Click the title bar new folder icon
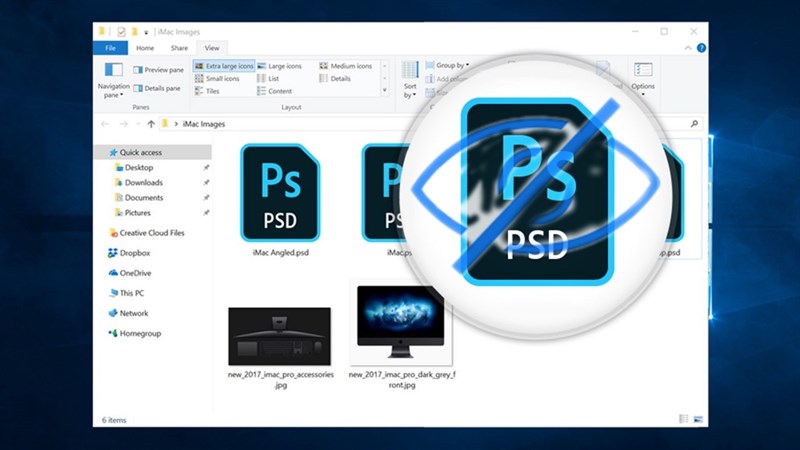This screenshot has height=450, width=800. [134, 32]
